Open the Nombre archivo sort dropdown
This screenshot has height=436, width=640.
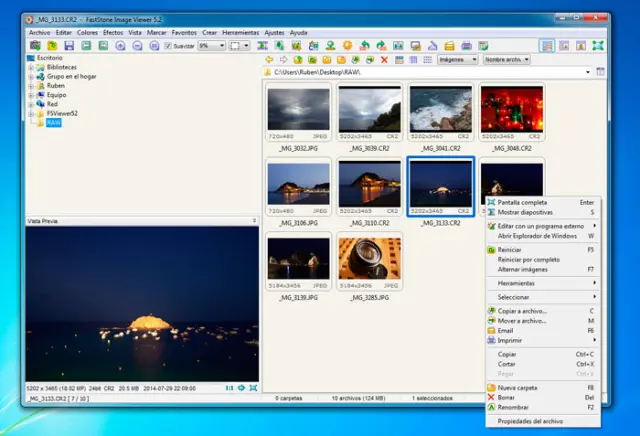[507, 60]
